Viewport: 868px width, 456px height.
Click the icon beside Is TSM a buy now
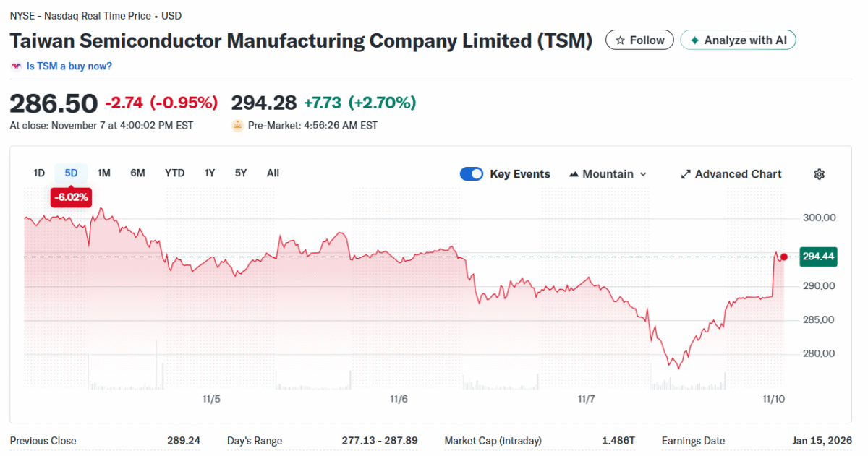[16, 66]
